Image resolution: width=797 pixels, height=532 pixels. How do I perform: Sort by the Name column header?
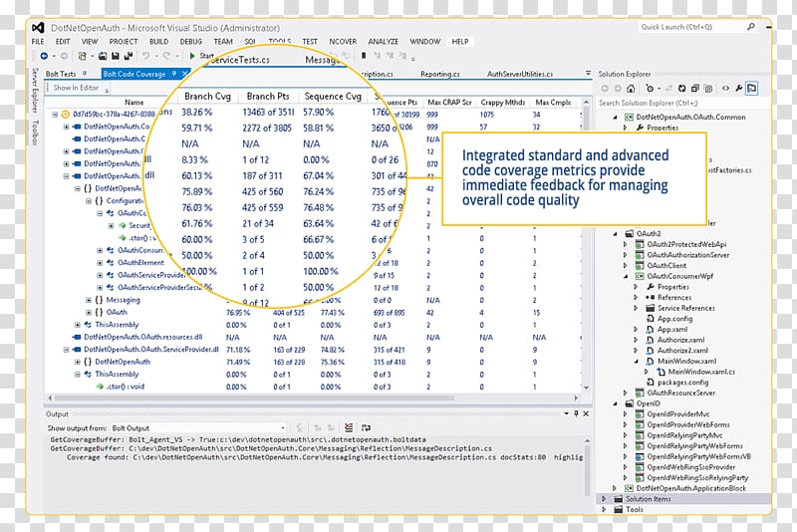tap(134, 103)
